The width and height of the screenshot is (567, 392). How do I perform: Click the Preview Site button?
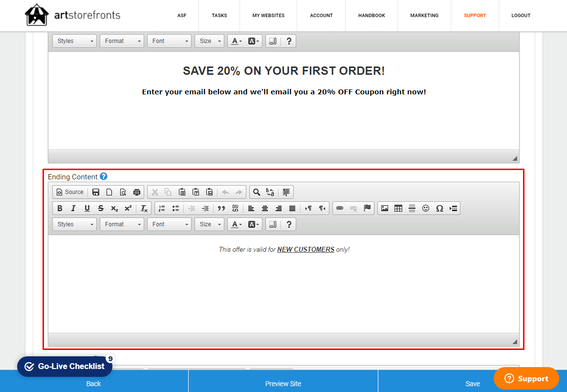283,384
